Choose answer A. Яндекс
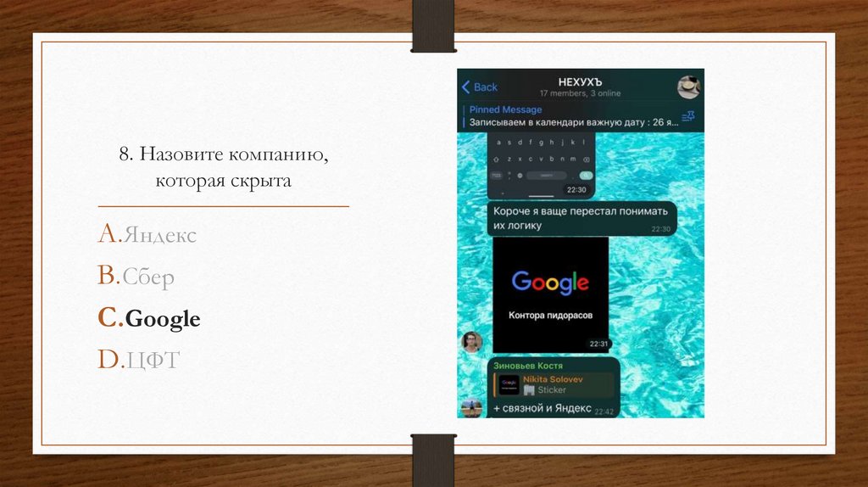This screenshot has width=868, height=487. (x=147, y=234)
